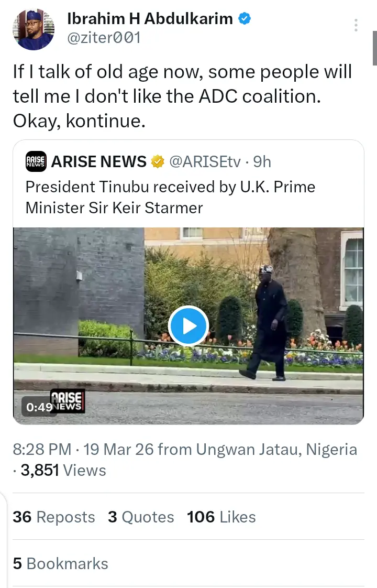View the 36 Reposts list
Image resolution: width=377 pixels, height=588 pixels.
pyautogui.click(x=54, y=517)
